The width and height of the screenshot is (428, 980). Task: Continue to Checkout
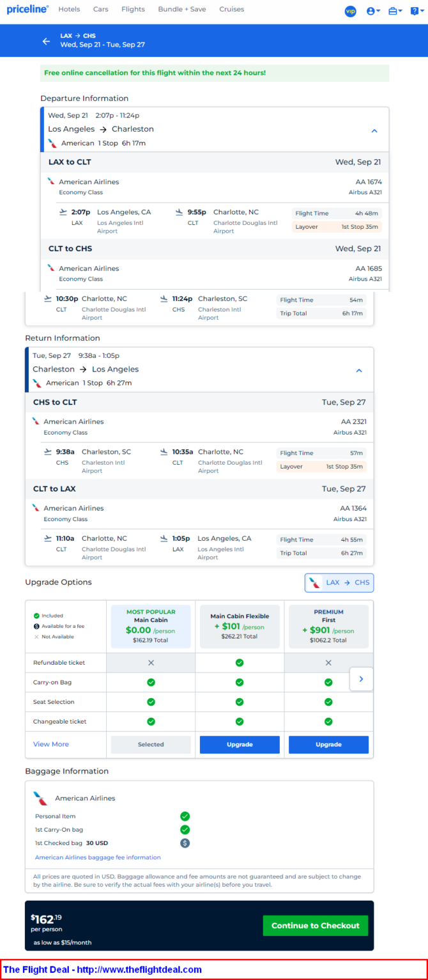click(x=316, y=926)
